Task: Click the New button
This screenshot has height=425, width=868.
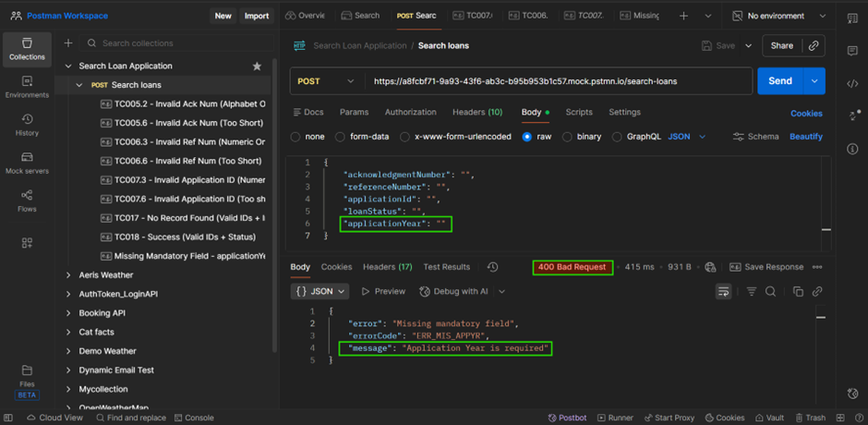Action: point(223,16)
